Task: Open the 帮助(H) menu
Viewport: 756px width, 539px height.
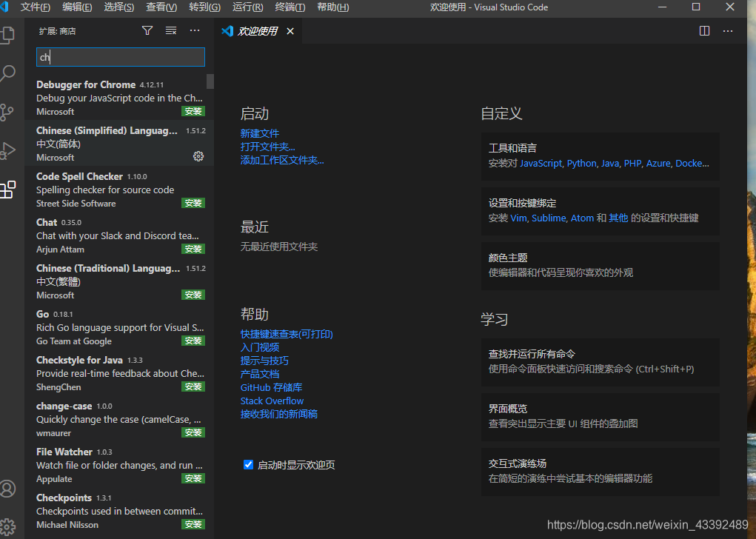Action: coord(333,7)
